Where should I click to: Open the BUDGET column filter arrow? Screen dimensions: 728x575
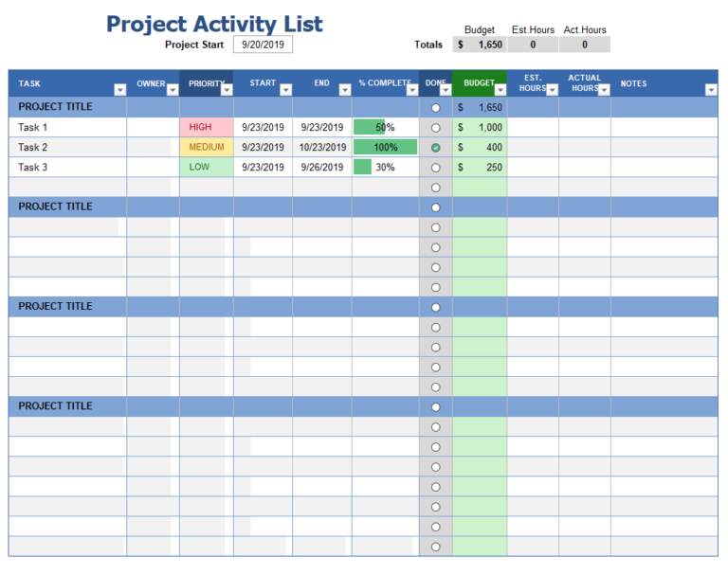point(500,90)
